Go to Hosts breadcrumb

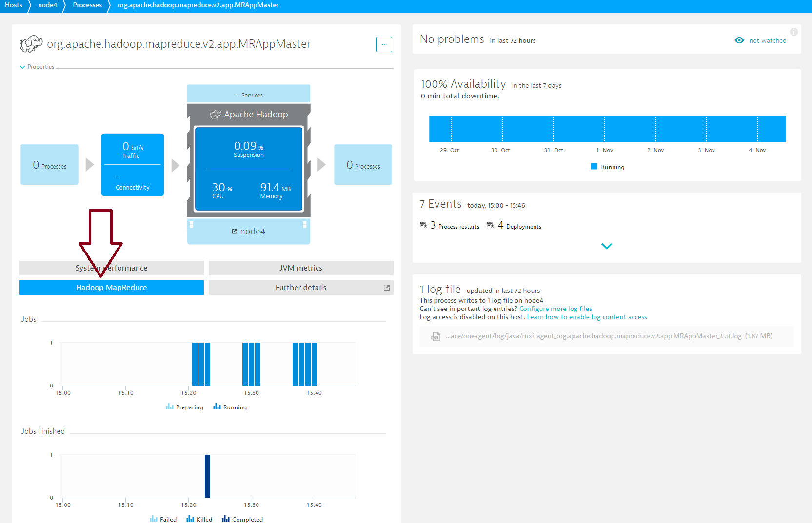coord(14,5)
